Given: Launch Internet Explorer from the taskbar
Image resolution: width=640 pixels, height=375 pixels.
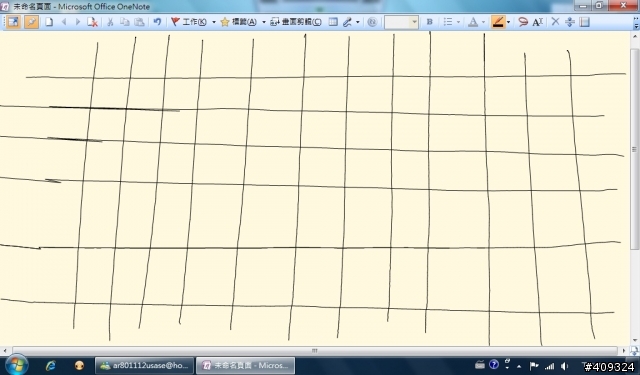Looking at the screenshot, I should [x=51, y=365].
